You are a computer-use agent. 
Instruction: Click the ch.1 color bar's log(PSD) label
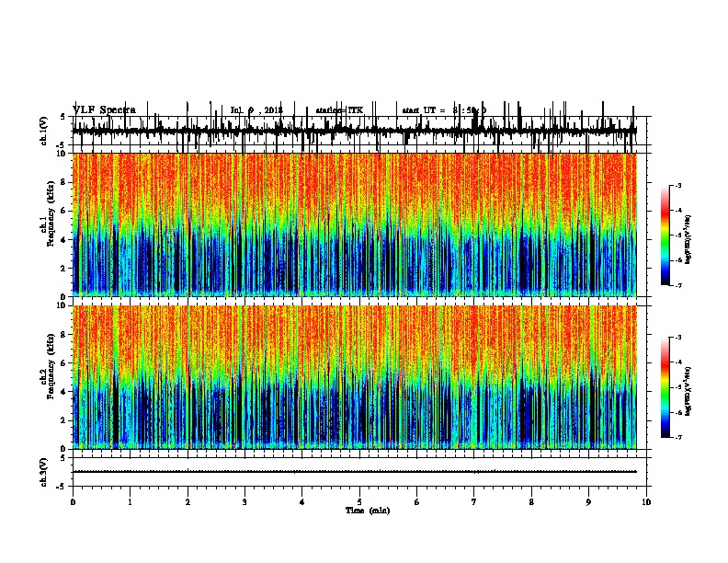(688, 240)
